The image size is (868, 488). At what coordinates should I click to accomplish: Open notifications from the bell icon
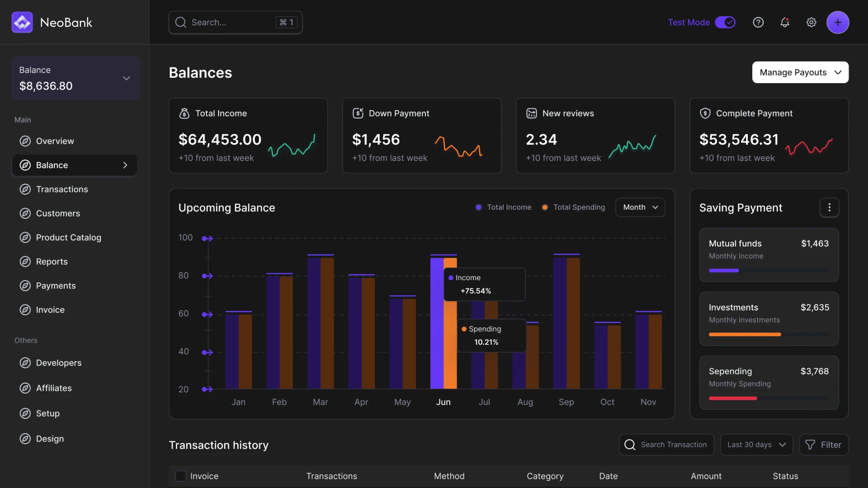point(785,22)
